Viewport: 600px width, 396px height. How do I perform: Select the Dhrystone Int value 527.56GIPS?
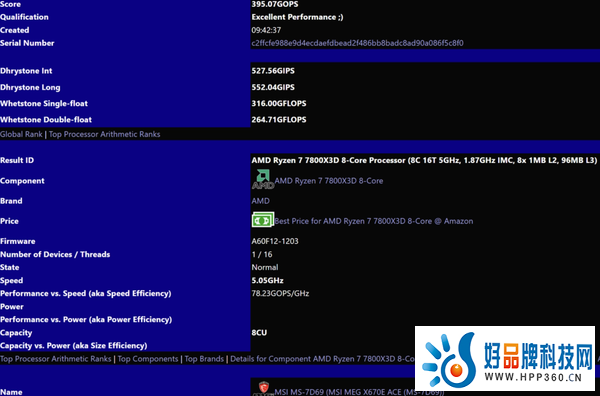[273, 71]
